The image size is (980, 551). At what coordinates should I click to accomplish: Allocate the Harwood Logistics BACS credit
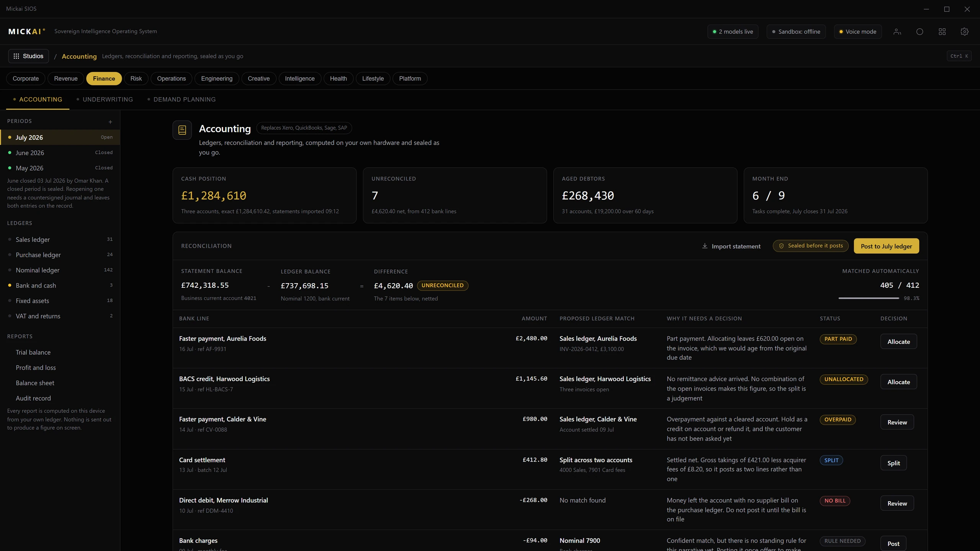pyautogui.click(x=898, y=382)
